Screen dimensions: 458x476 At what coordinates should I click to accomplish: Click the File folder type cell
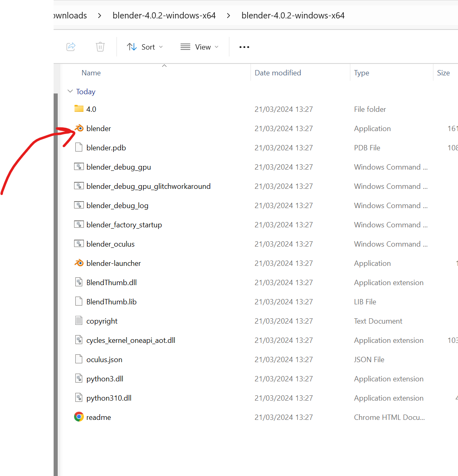pos(370,109)
